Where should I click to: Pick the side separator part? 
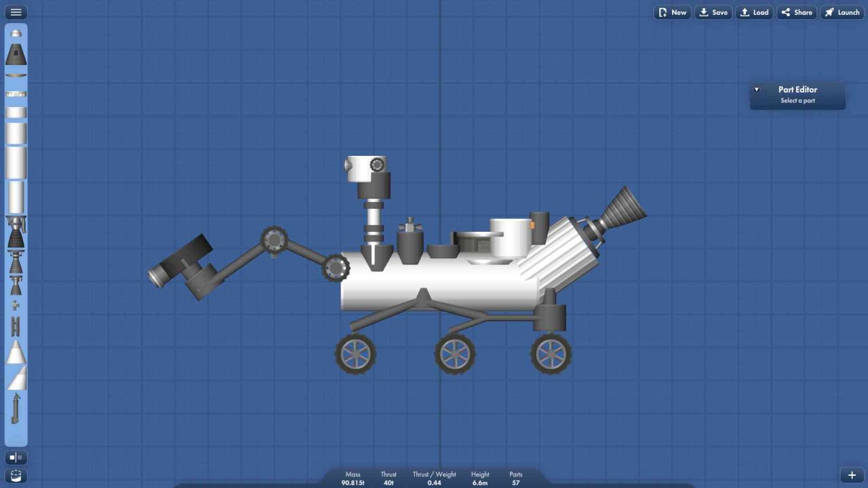coord(16,327)
